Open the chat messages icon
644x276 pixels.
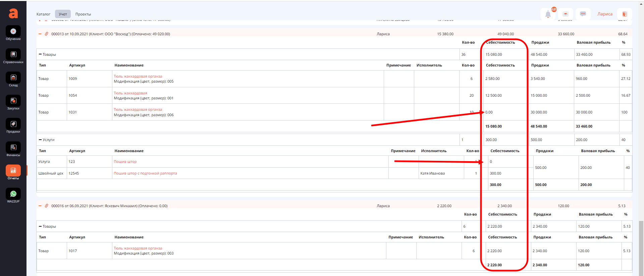click(583, 14)
